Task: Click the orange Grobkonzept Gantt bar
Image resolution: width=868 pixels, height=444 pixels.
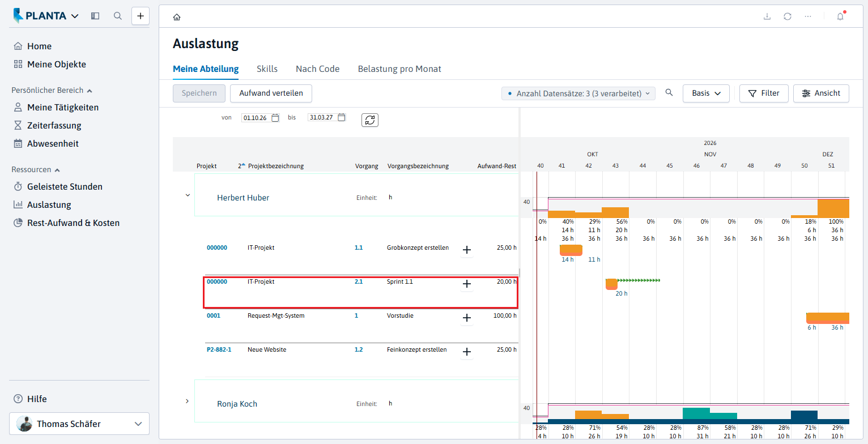Action: click(571, 250)
